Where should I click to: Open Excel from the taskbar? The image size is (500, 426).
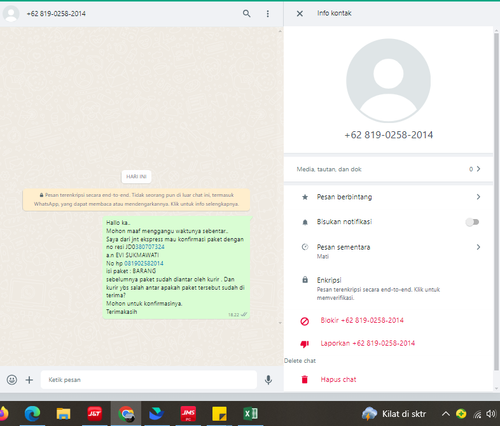pos(251,414)
